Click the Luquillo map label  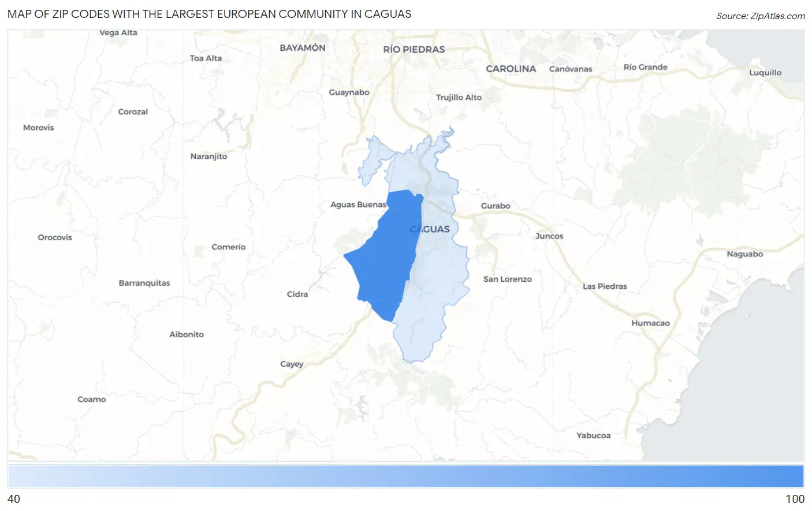[x=765, y=73]
